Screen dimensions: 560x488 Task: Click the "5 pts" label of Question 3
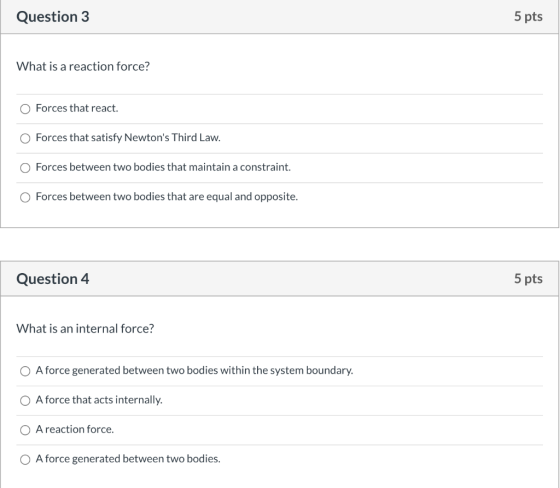click(x=528, y=16)
